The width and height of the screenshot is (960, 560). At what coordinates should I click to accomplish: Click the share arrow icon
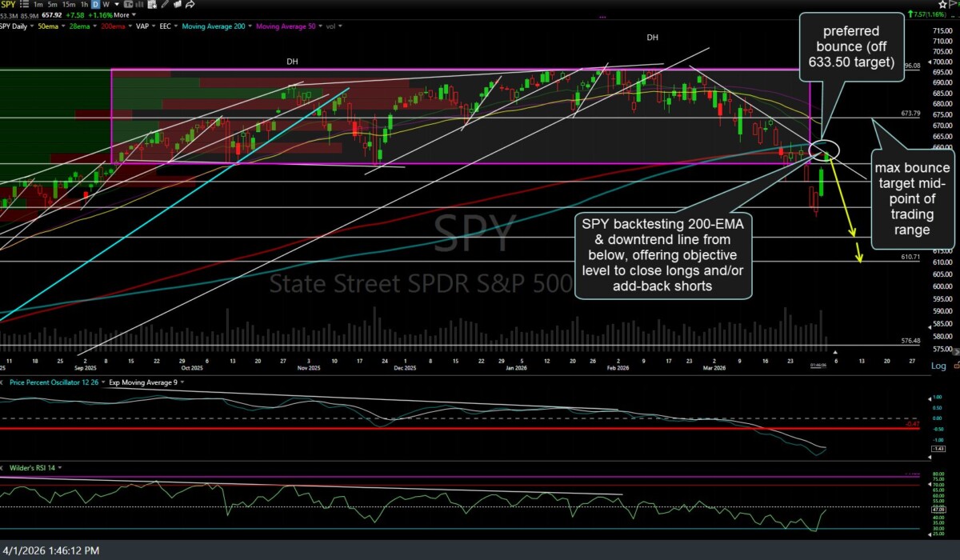click(x=190, y=4)
